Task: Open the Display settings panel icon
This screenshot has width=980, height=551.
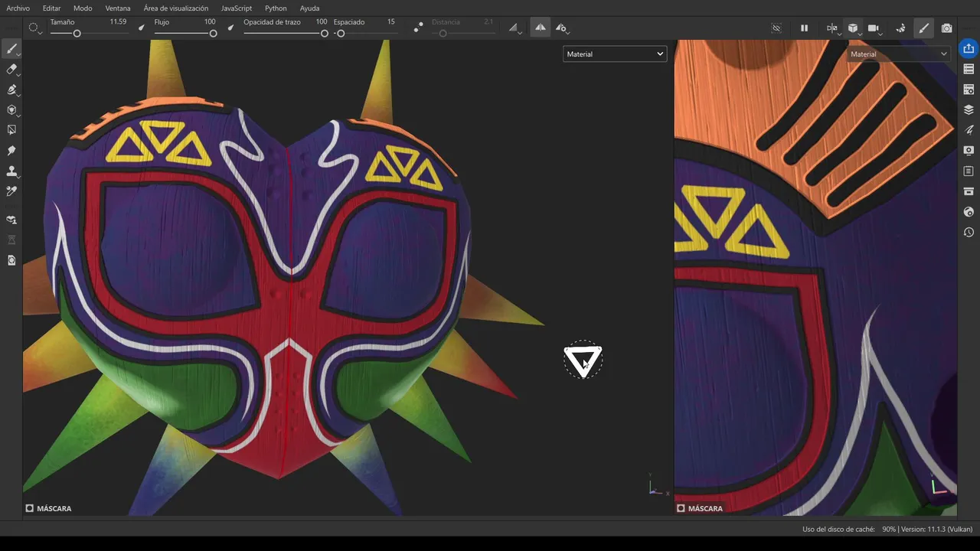Action: [969, 150]
